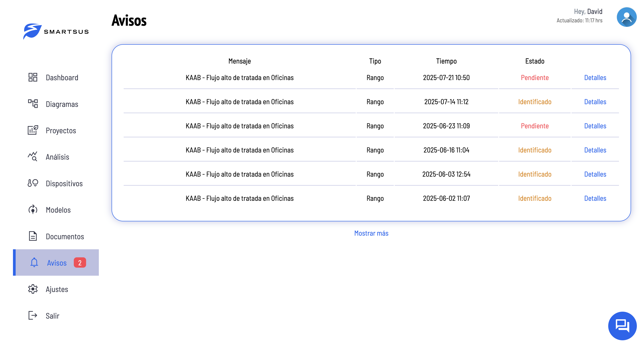Viewport: 644px width, 347px height.
Task: Open Detalles for the 2025-07-21 10:50 alert
Action: pyautogui.click(x=595, y=78)
